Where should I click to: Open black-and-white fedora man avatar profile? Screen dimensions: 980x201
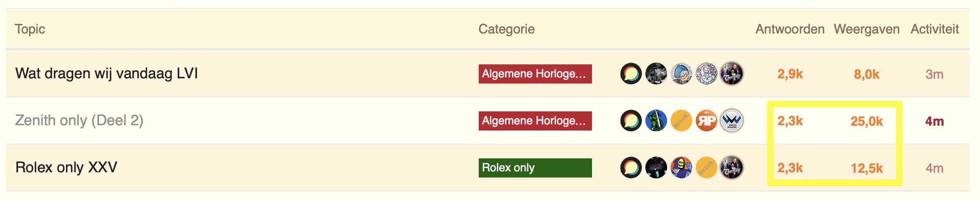pyautogui.click(x=656, y=74)
